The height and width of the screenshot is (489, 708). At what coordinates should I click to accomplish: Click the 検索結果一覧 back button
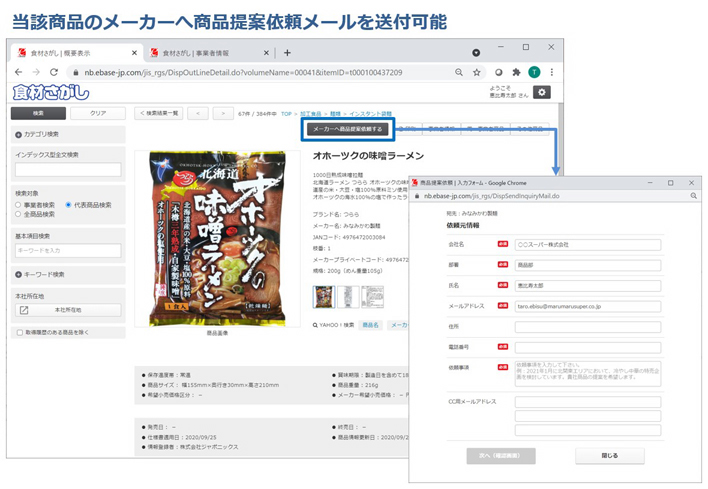[158, 113]
